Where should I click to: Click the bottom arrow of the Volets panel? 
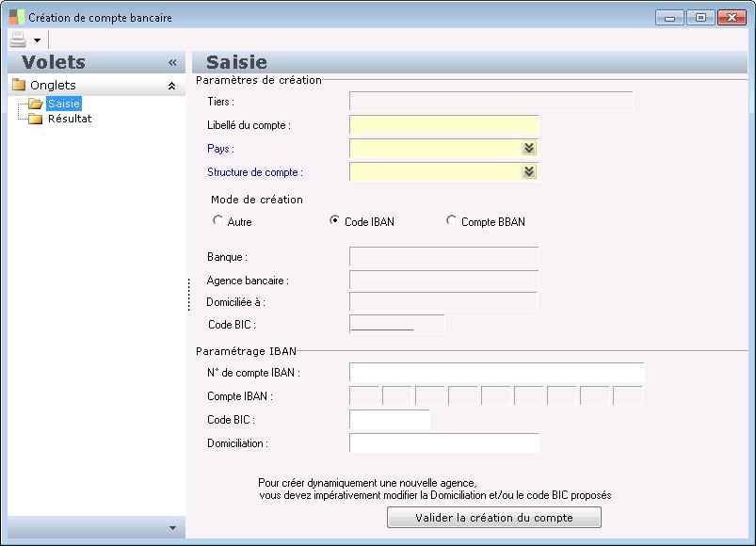coord(172,528)
